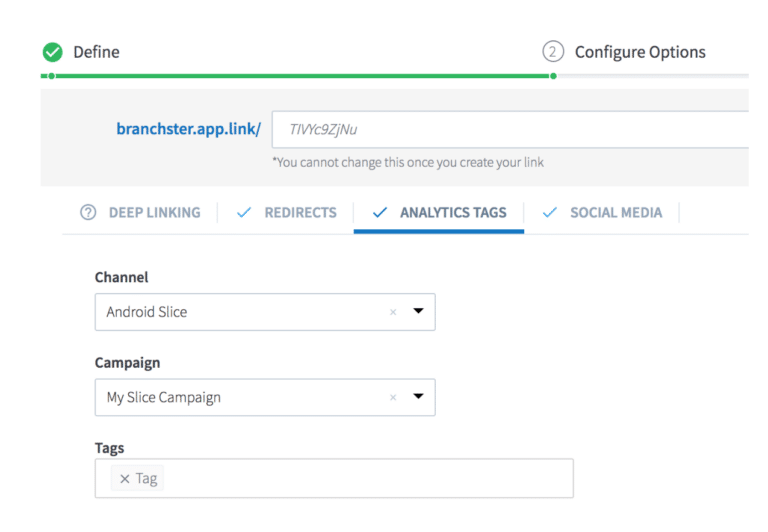Open the Social Media tab
The height and width of the screenshot is (532, 768).
(x=616, y=212)
